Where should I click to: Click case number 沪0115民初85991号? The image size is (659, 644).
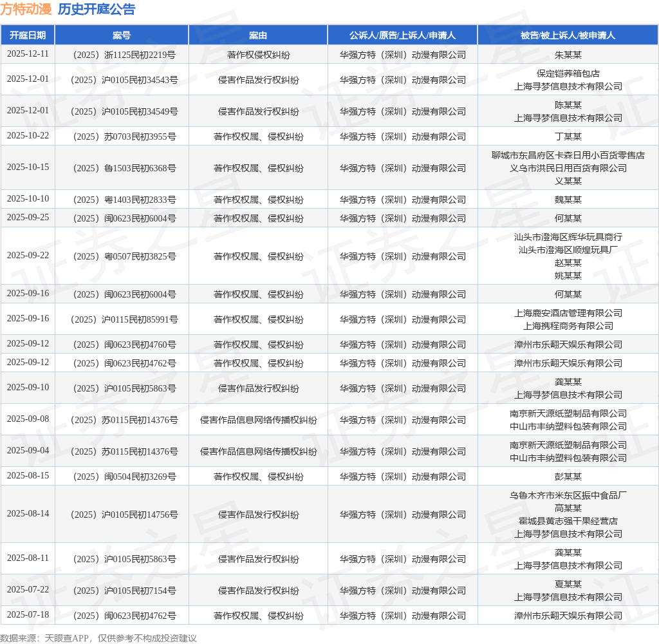124,319
